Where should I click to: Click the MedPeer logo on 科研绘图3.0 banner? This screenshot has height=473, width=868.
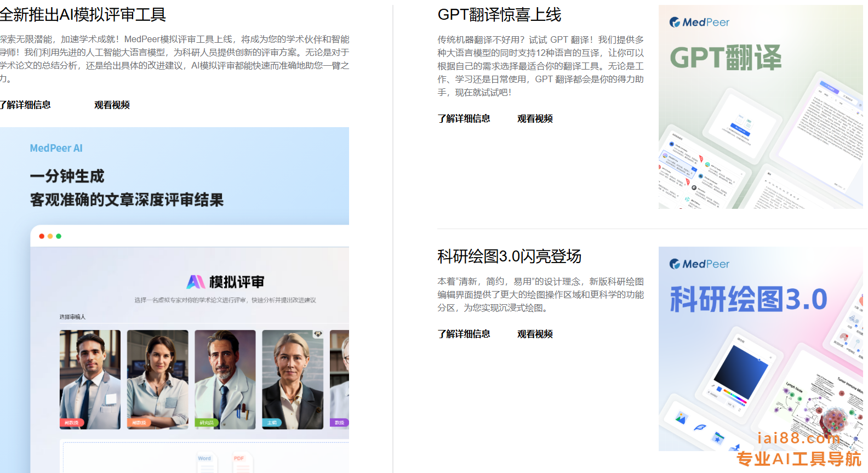(x=699, y=264)
